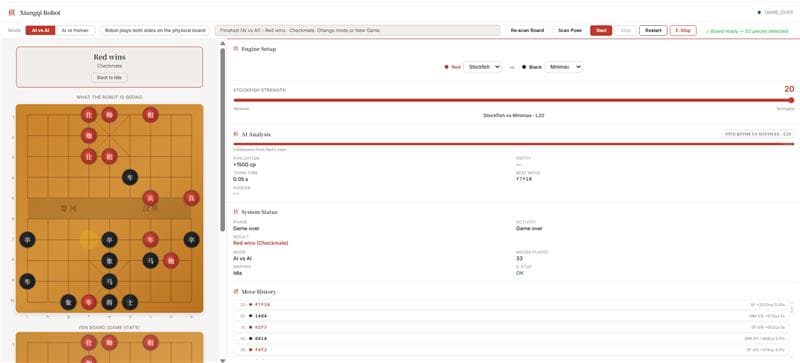Click the GAME_OVER status dot indicator

point(759,12)
